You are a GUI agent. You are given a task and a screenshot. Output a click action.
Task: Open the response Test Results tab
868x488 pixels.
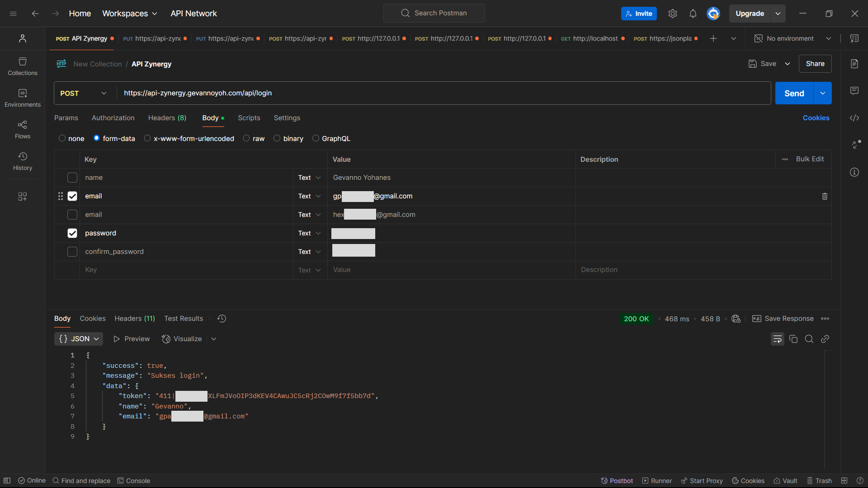tap(184, 319)
